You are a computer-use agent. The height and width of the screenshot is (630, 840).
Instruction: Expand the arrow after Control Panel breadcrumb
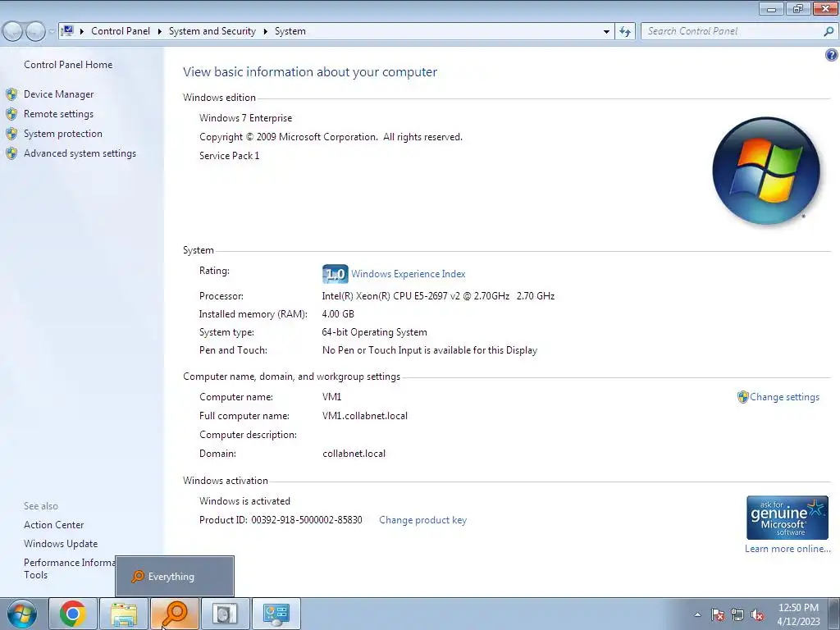point(160,31)
